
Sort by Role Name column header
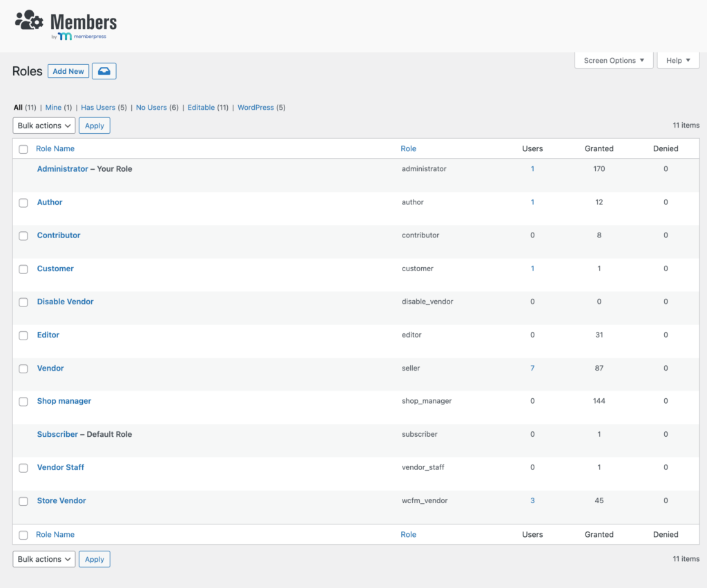55,148
